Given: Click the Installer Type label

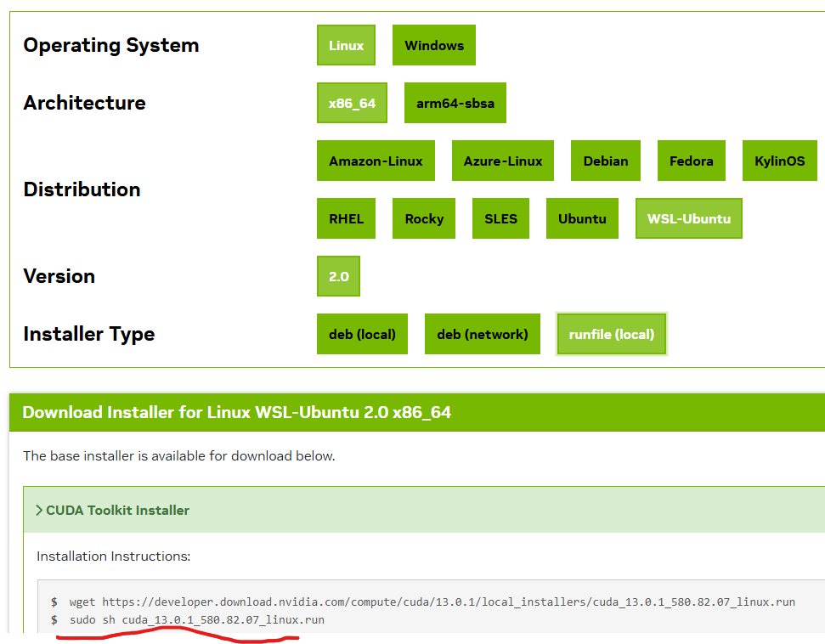Looking at the screenshot, I should click(x=89, y=335).
